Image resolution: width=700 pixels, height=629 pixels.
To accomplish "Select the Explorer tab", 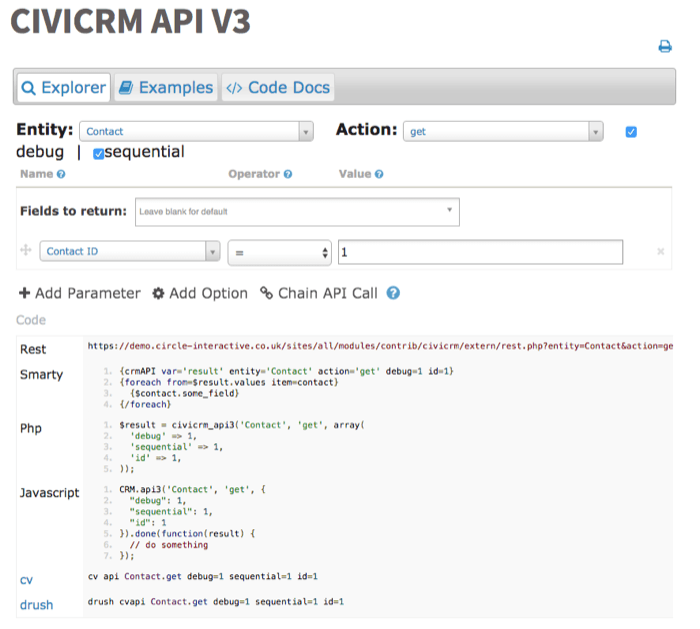I will (63, 88).
